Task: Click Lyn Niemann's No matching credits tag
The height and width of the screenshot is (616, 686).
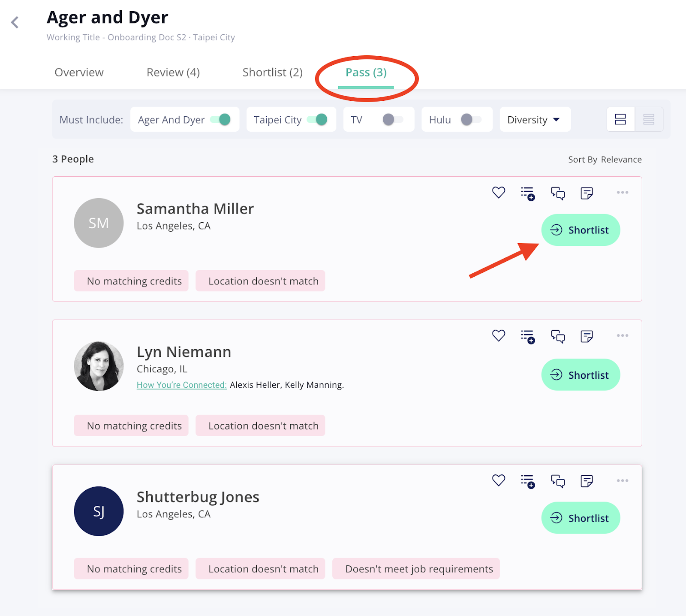Action: [x=131, y=426]
